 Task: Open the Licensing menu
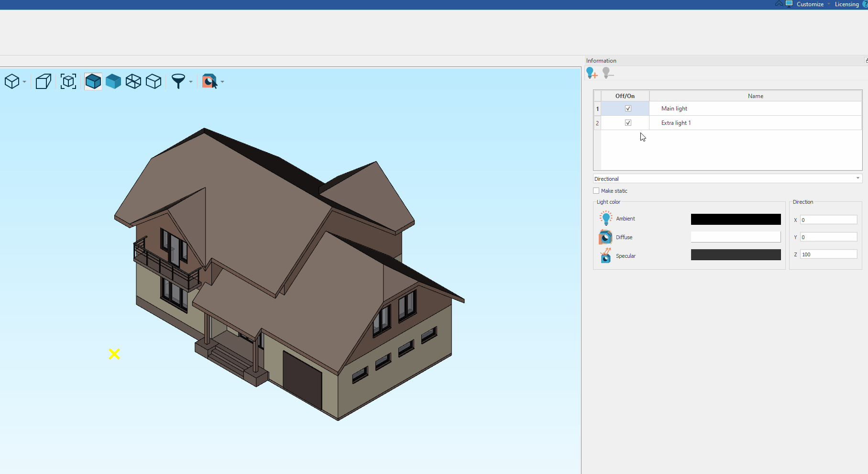coord(846,4)
